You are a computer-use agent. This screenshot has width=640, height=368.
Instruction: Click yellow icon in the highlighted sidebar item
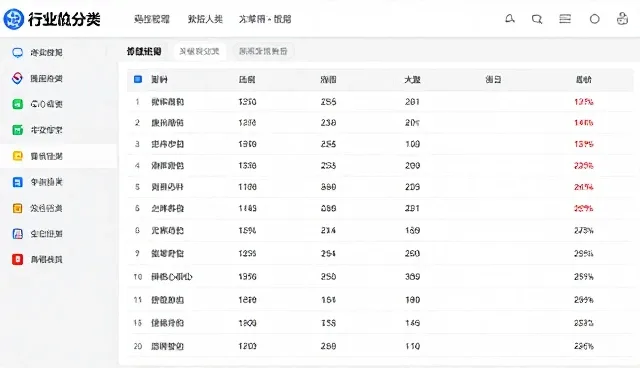coord(18,156)
